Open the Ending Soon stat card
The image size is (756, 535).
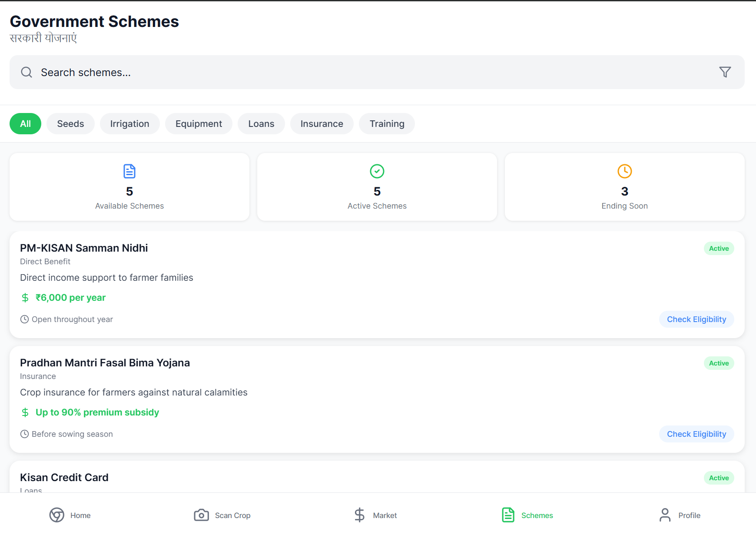625,187
